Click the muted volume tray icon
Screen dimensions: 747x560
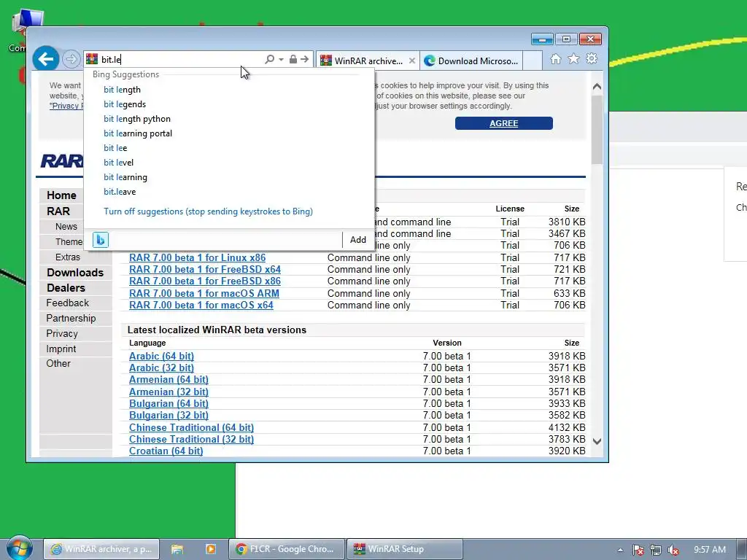[673, 550]
